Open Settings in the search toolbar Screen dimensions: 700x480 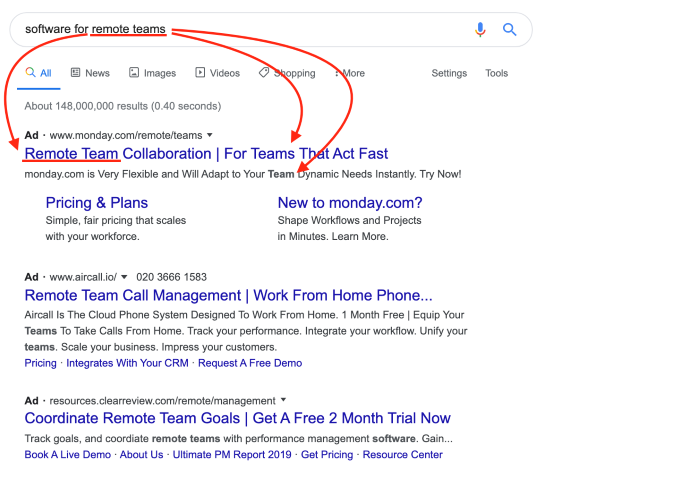click(x=449, y=73)
